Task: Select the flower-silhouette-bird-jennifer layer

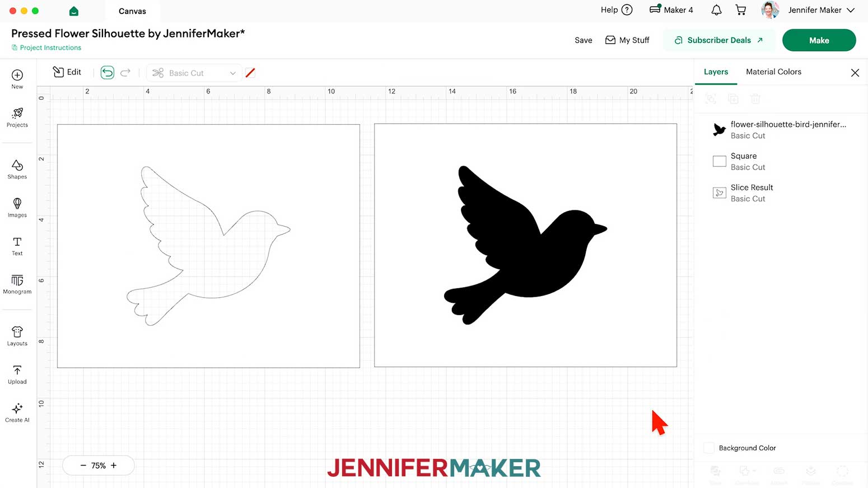Action: point(781,130)
